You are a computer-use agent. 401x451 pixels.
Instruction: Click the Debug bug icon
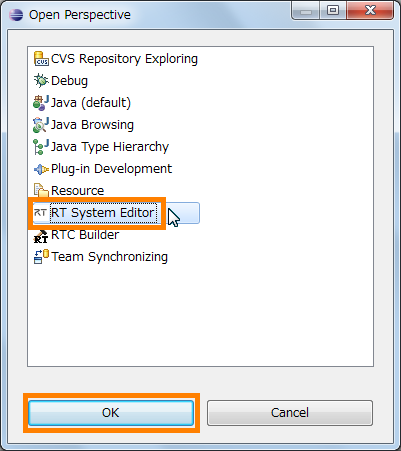[41, 81]
